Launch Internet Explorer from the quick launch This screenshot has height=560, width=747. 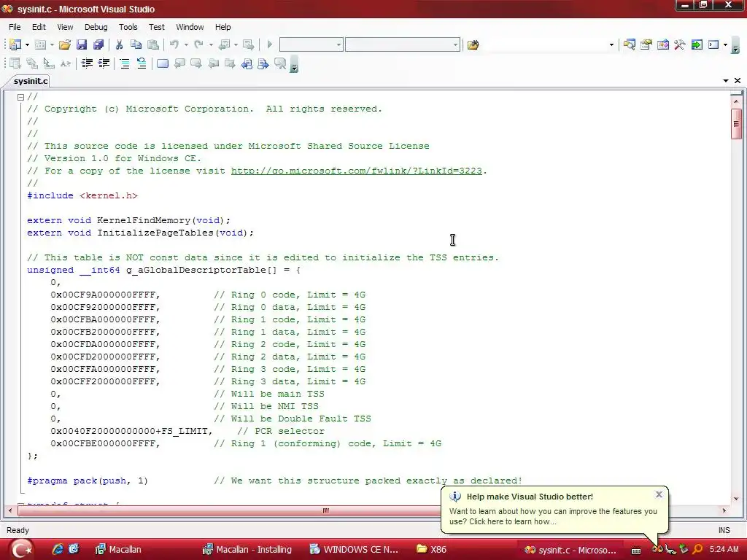(x=58, y=549)
